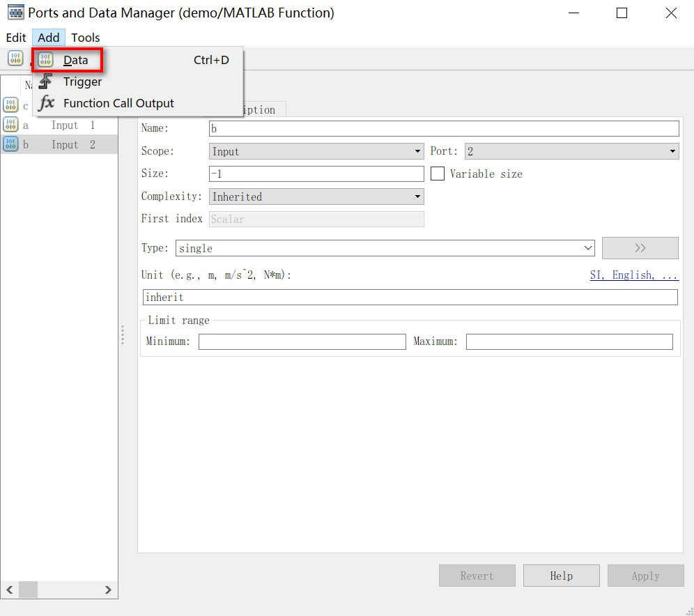Open the Type combo box showing single
Image resolution: width=694 pixels, height=616 pixels.
click(385, 248)
